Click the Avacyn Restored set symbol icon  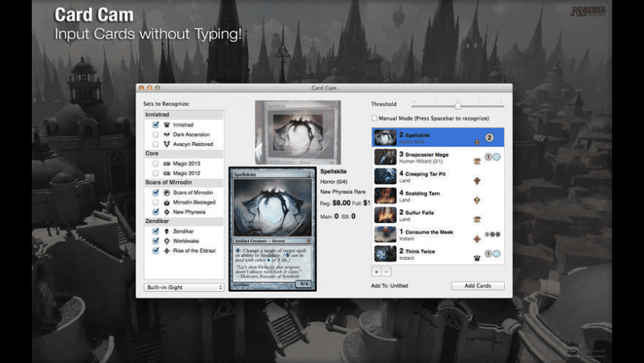[167, 144]
